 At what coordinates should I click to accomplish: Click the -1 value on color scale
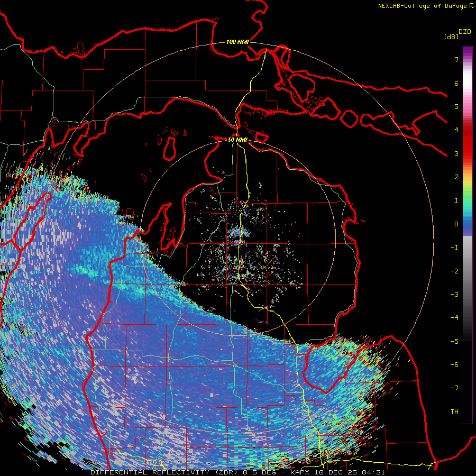tap(454, 248)
